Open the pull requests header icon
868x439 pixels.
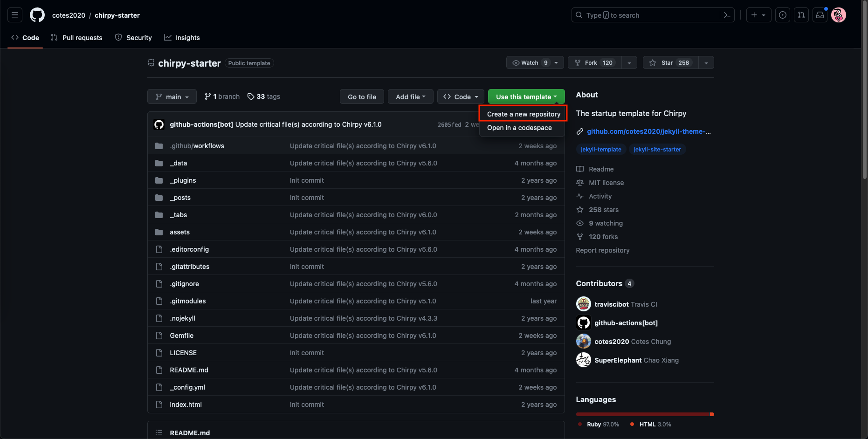(801, 15)
